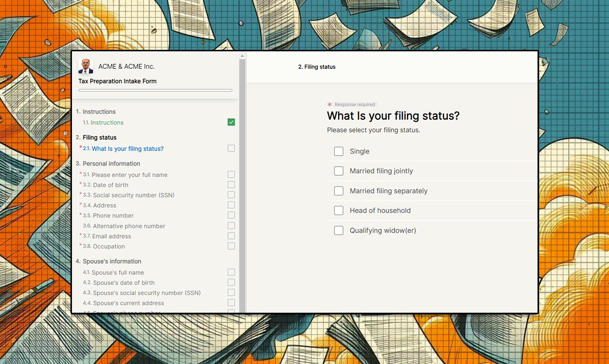Go to 2.1 What is your filing status
The image size is (609, 364).
point(123,148)
